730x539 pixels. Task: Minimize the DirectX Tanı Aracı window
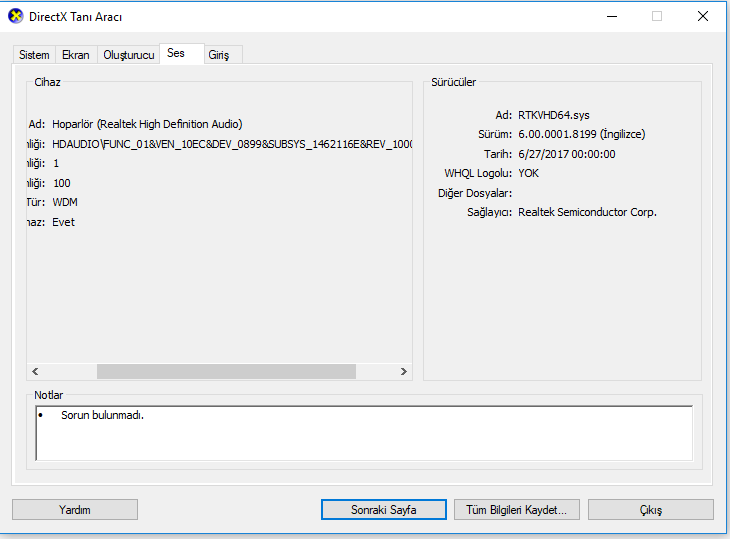612,16
